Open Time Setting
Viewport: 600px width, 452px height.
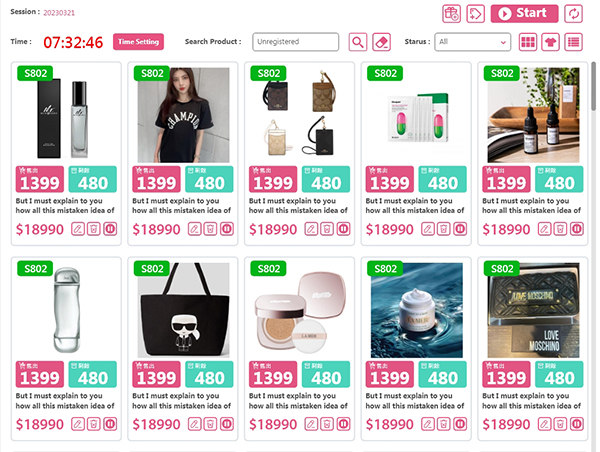coord(138,42)
